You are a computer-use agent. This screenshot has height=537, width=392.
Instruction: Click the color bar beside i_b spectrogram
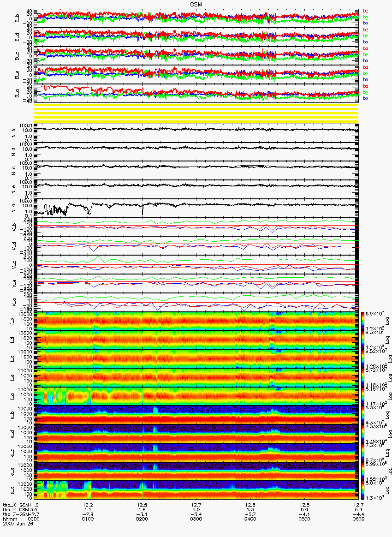click(362, 321)
